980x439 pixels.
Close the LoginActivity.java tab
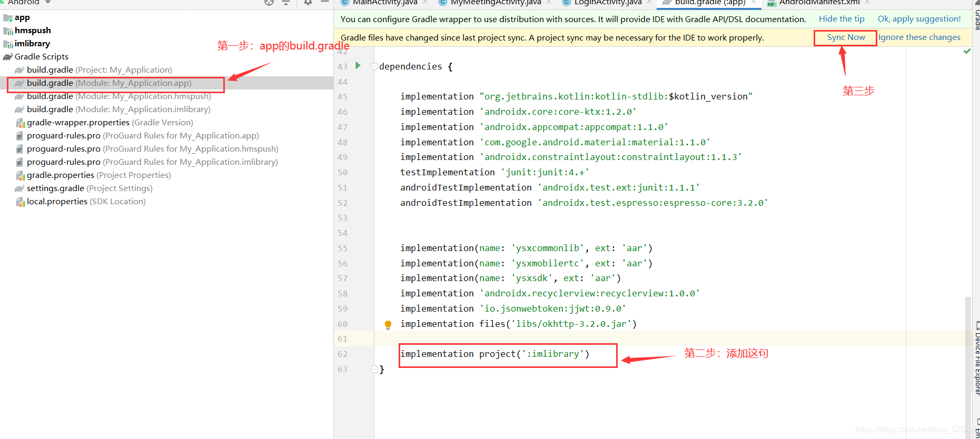tap(649, 2)
